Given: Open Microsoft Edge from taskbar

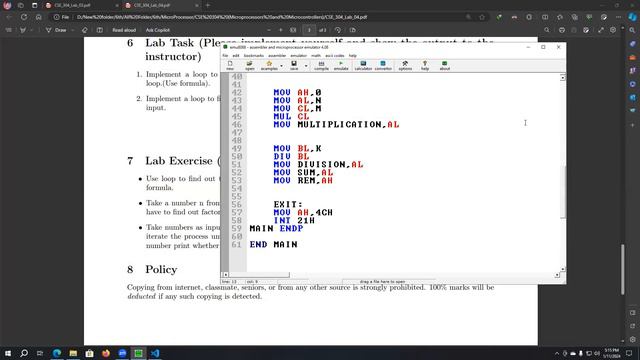Looking at the screenshot, I should pos(57,353).
